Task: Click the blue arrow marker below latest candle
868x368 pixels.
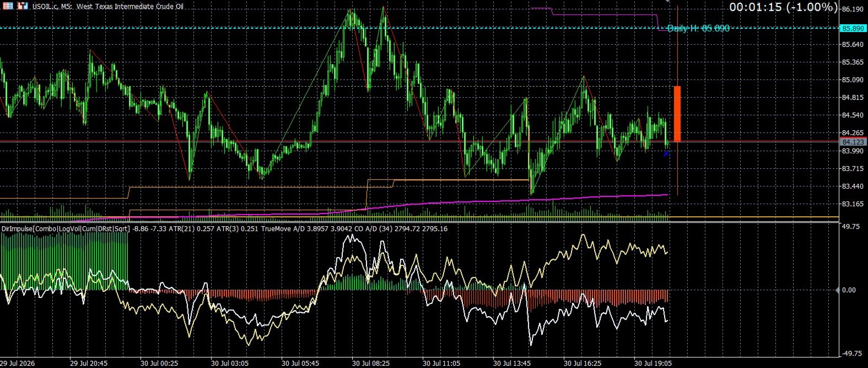Action: click(666, 154)
